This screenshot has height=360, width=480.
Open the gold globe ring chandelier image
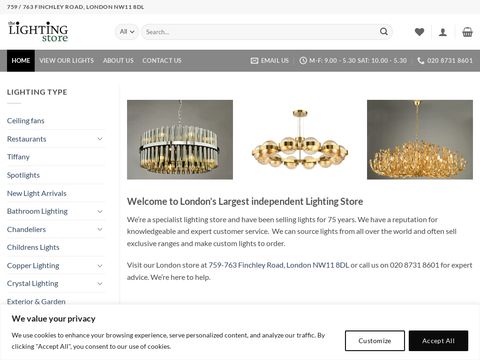coord(300,140)
